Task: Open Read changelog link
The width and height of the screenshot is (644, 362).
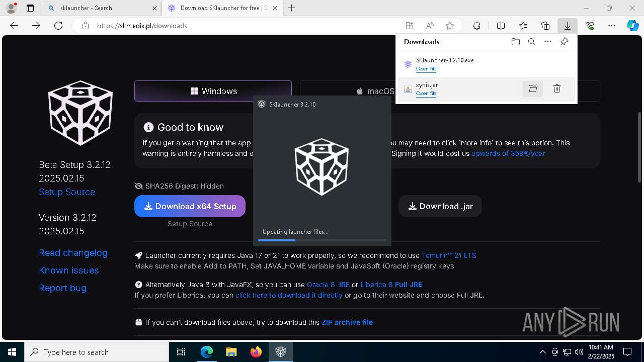Action: pos(73,253)
